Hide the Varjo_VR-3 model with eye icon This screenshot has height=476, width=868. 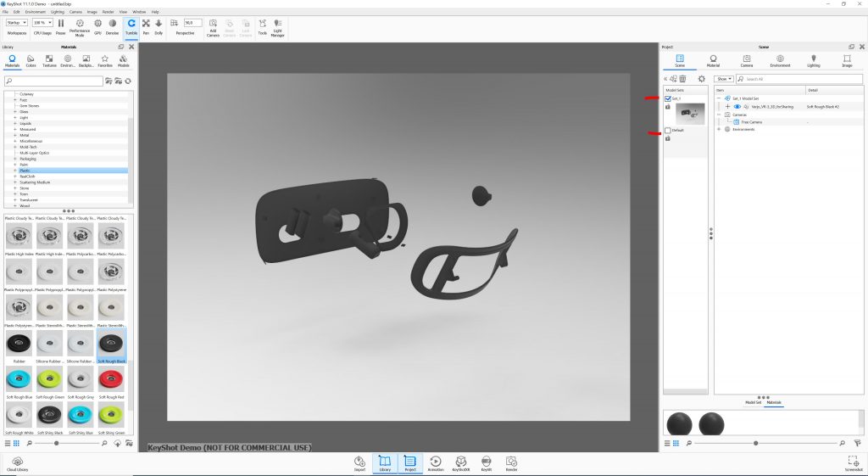point(737,107)
